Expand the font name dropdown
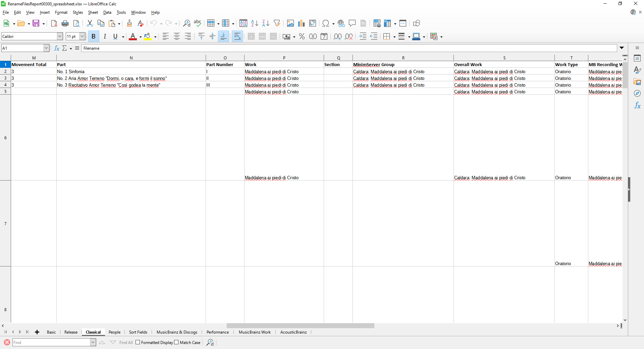The height and width of the screenshot is (349, 644). click(x=60, y=37)
